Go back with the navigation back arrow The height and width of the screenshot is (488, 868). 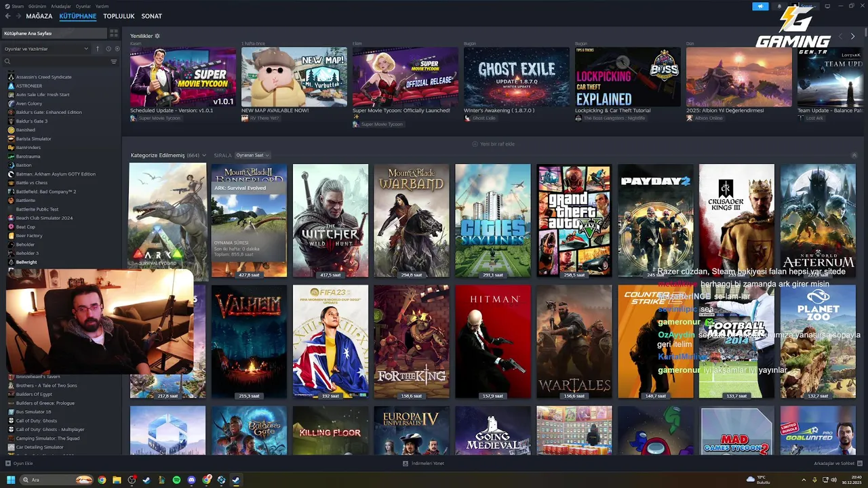point(9,16)
